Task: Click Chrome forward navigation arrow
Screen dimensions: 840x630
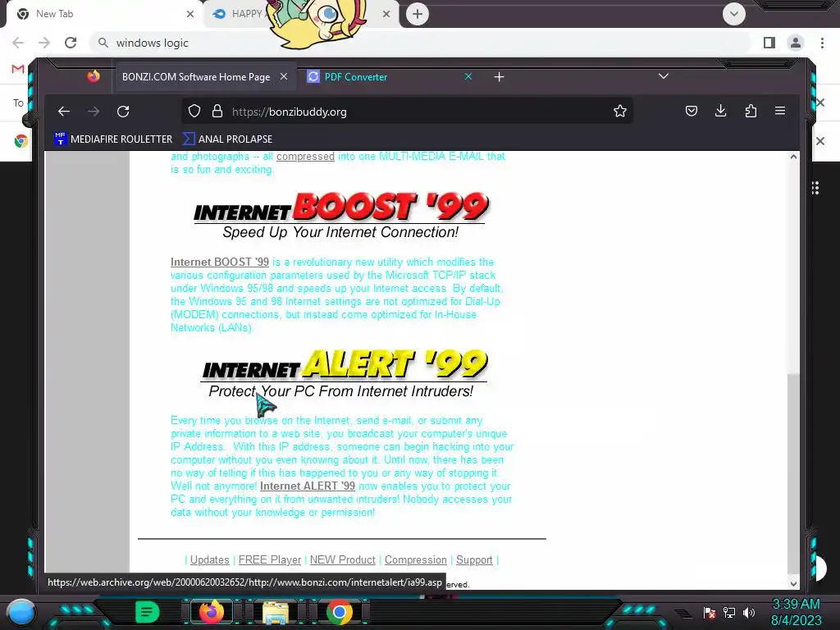Action: click(x=44, y=43)
